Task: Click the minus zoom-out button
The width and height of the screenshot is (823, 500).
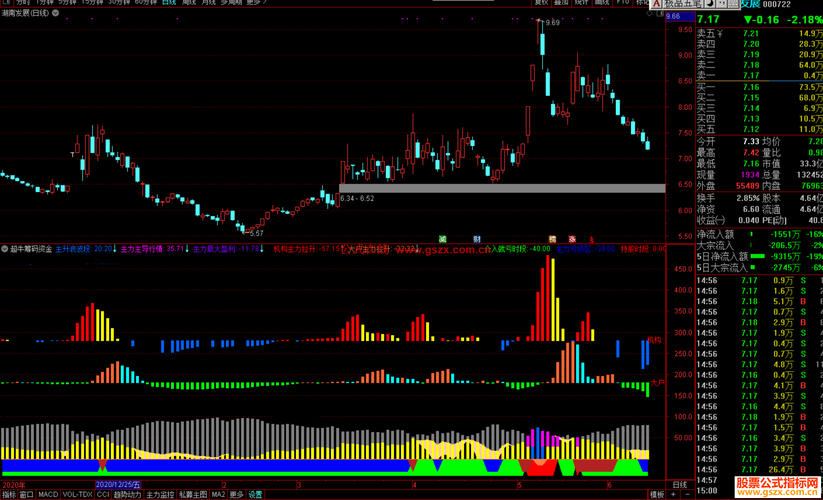Action: pos(688,495)
